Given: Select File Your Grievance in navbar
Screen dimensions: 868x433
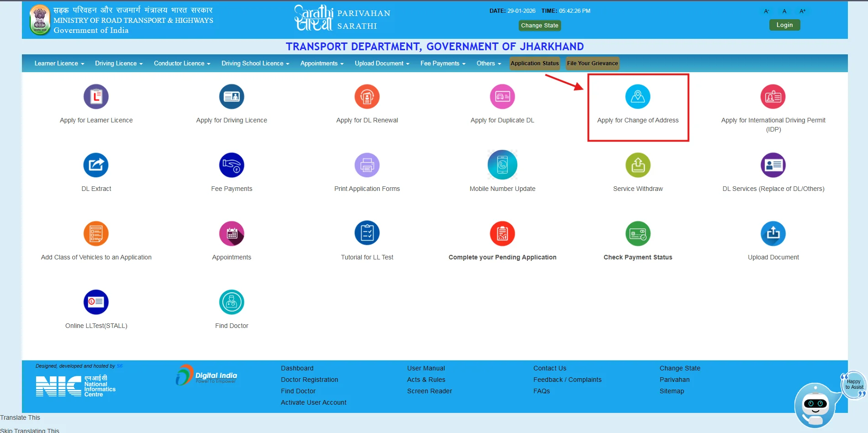Looking at the screenshot, I should click(592, 63).
